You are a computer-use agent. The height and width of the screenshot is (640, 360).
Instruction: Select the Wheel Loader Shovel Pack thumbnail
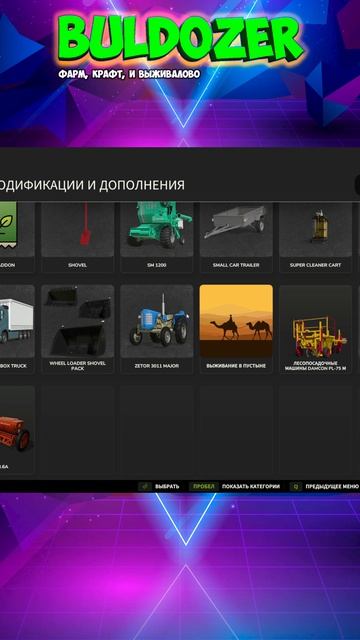[x=78, y=321]
